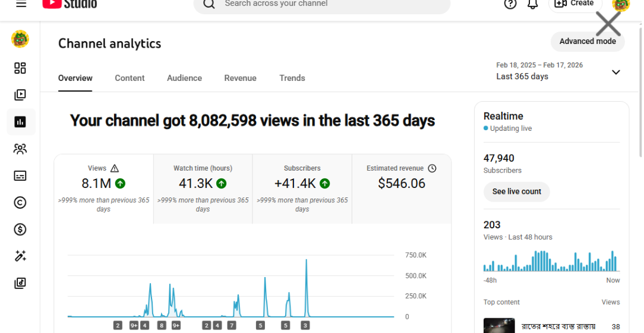Open the Revenue tab
This screenshot has height=333, width=644.
pos(240,78)
